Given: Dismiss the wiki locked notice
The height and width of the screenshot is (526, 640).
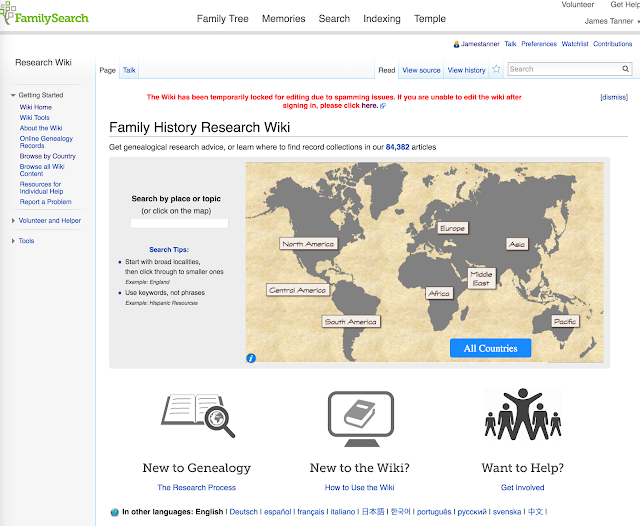Looking at the screenshot, I should [x=614, y=97].
